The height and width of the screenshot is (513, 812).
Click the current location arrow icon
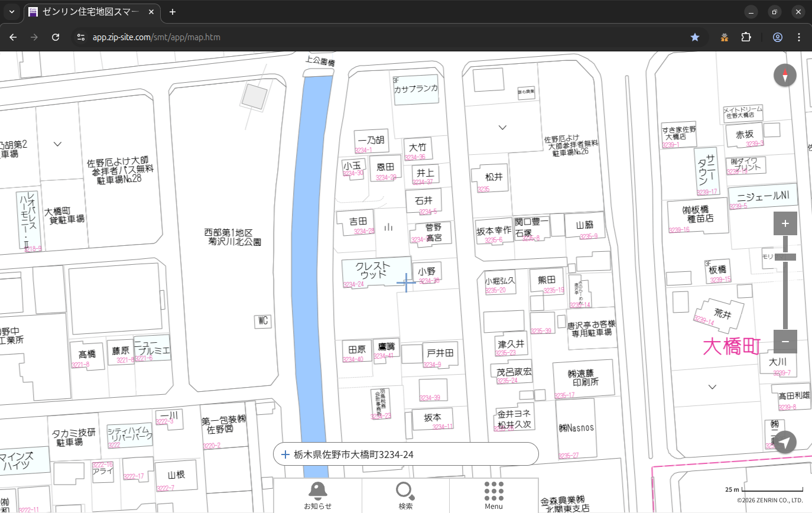click(x=785, y=442)
